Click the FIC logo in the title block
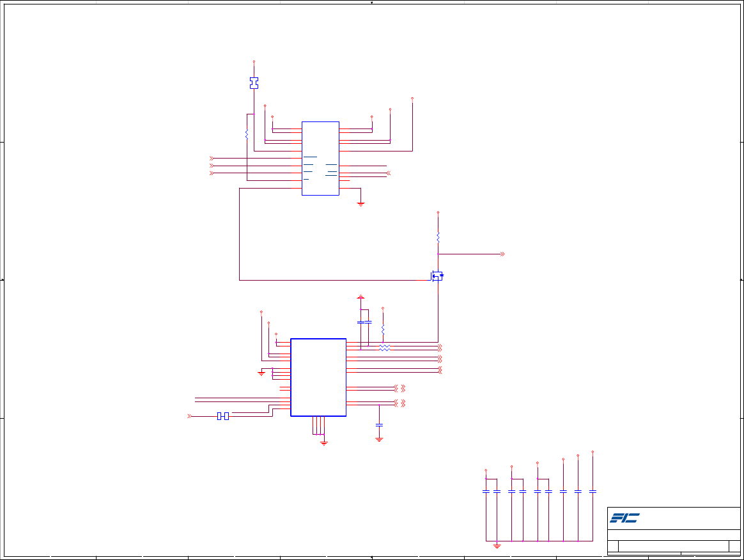This screenshot has height=560, width=744. (x=624, y=518)
